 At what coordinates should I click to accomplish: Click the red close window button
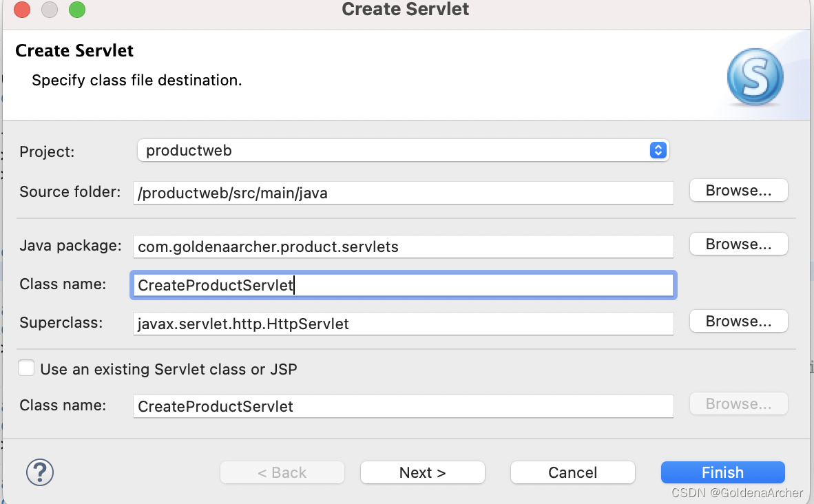click(22, 10)
